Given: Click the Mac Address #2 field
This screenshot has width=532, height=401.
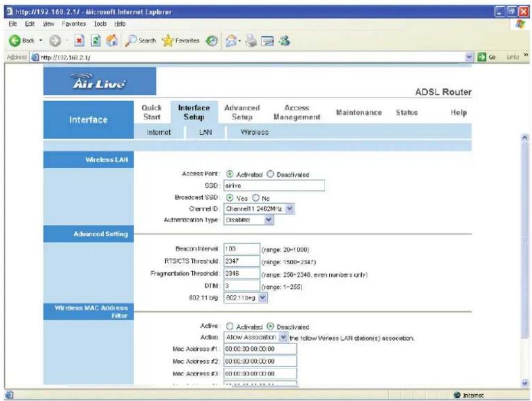Looking at the screenshot, I should point(260,361).
